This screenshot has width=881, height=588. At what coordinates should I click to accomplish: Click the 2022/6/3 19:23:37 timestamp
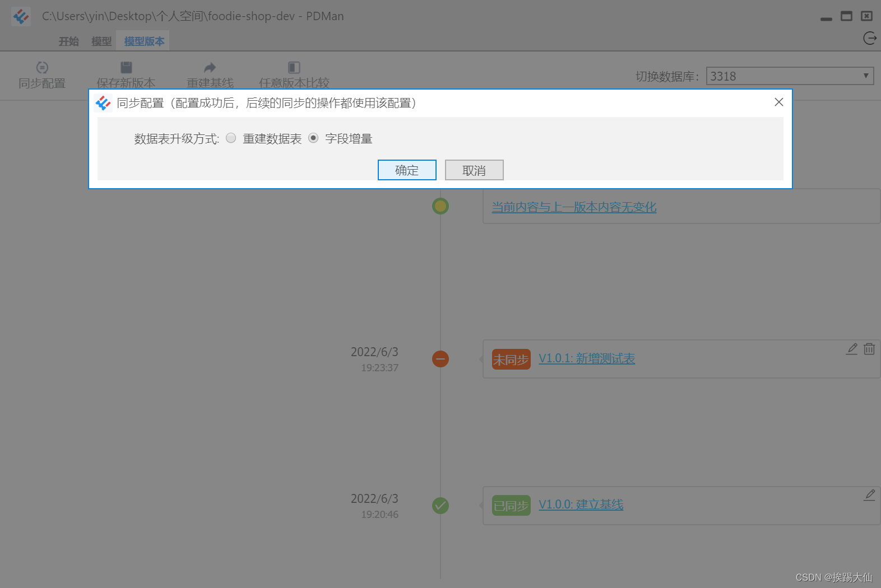point(374,359)
